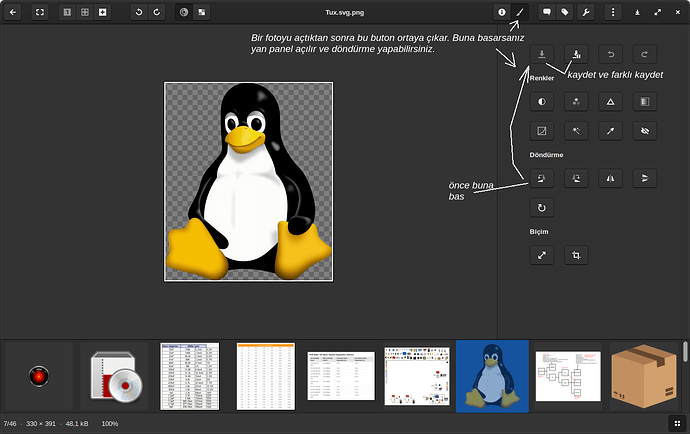Click the half-circle contrast icon under Renkler
Viewport: 690px width, 434px height.
[x=541, y=101]
